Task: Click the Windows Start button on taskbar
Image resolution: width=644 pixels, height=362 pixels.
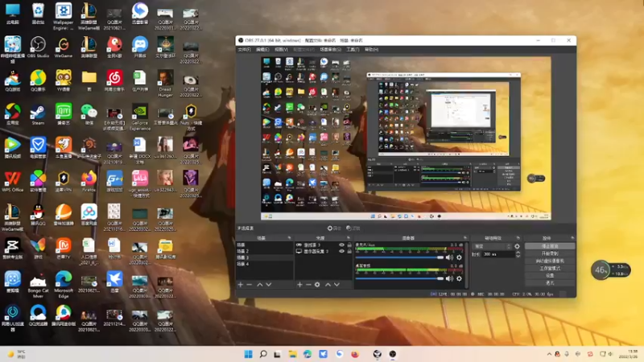Action: pyautogui.click(x=248, y=354)
